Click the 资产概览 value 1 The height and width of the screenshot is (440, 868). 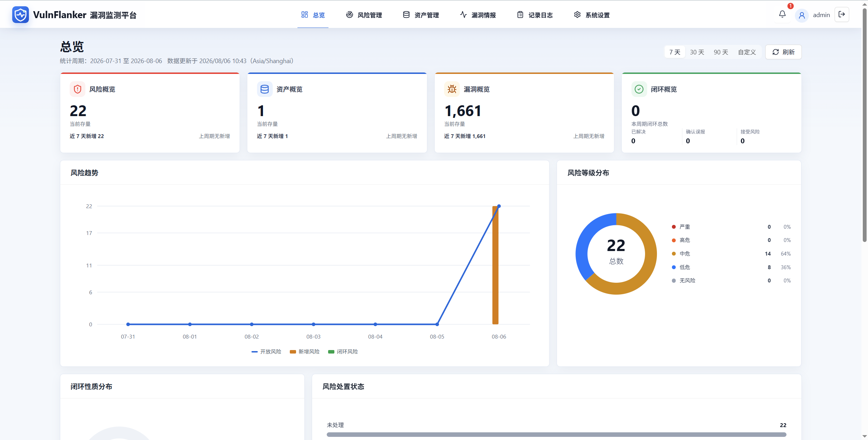click(x=261, y=111)
